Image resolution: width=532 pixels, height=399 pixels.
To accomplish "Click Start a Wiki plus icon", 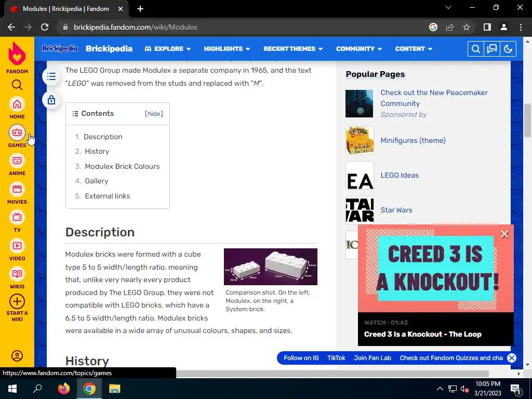I will pos(17,301).
